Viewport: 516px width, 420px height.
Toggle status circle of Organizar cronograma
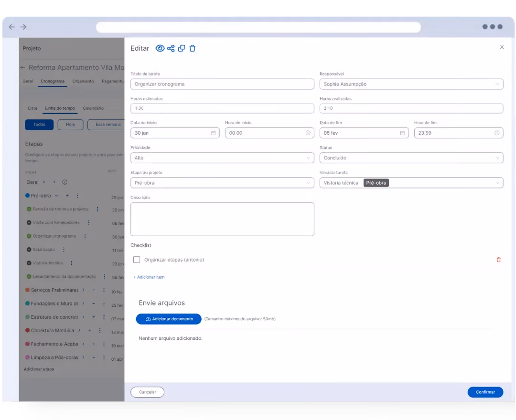[29, 236]
